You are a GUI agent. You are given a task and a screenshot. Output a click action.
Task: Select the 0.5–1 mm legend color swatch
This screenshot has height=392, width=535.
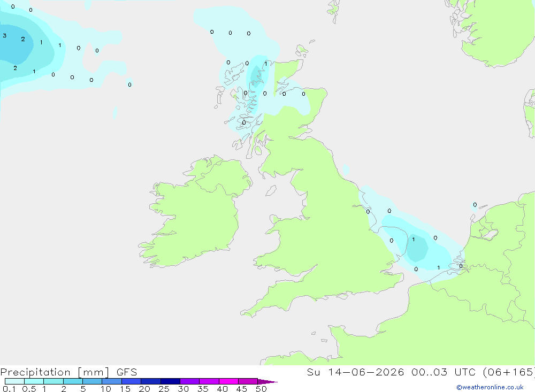(x=34, y=381)
